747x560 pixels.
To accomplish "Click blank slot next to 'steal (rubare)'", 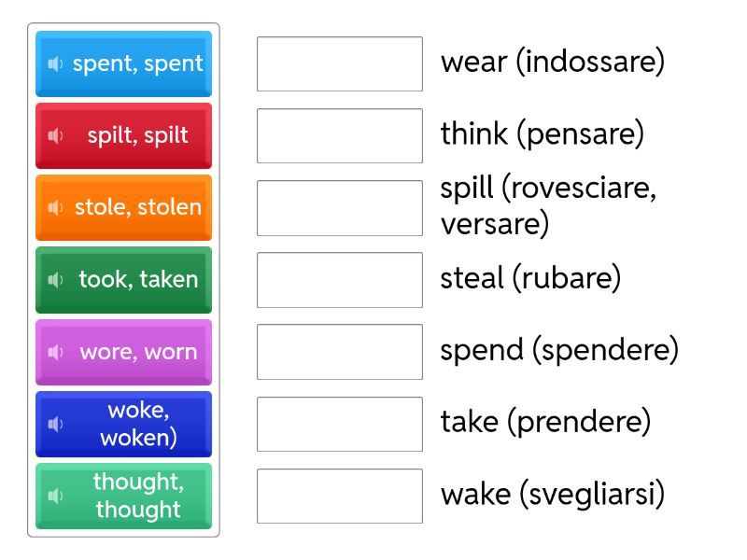I will point(340,279).
